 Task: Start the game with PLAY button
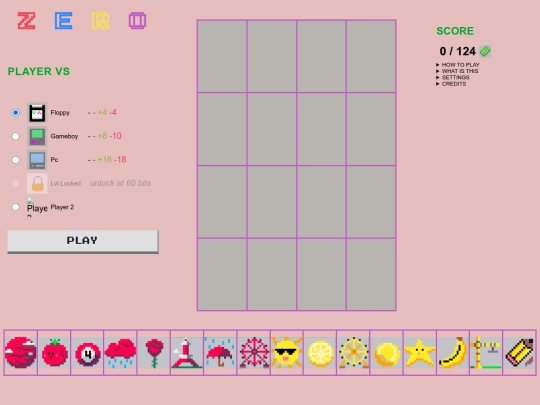[83, 241]
